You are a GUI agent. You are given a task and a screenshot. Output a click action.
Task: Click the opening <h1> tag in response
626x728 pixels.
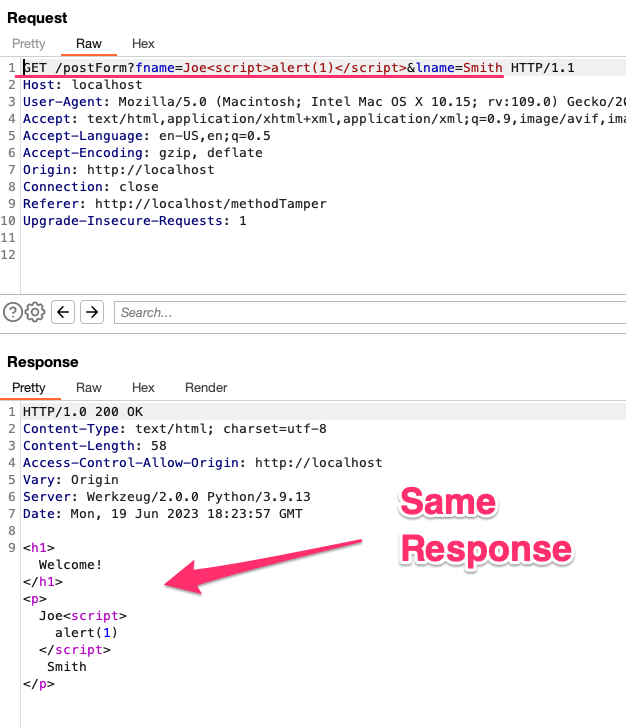(x=39, y=548)
